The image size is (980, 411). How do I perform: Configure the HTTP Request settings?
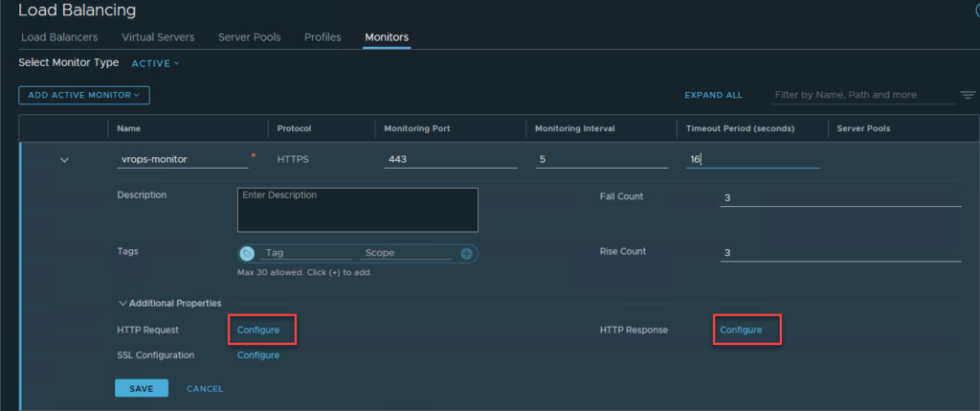(258, 331)
